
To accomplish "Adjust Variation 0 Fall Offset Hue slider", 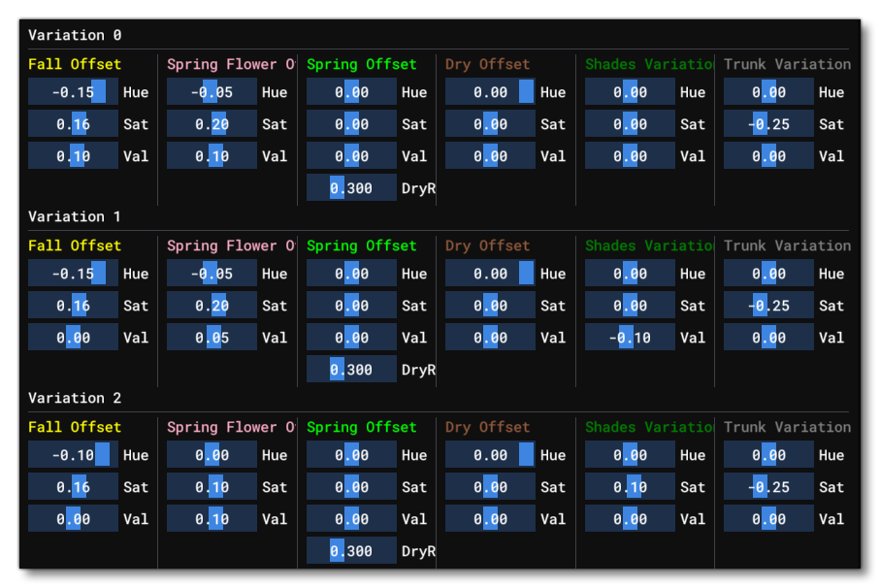I will (73, 91).
